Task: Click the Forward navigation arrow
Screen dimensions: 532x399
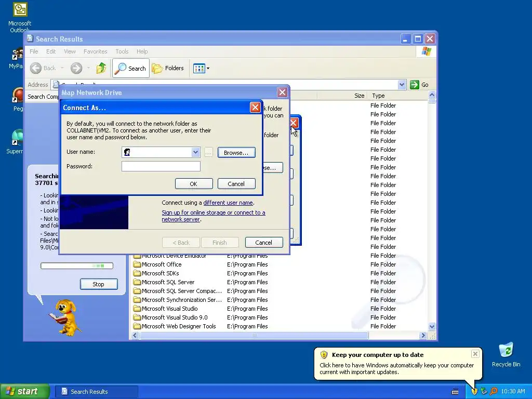Action: pos(76,68)
